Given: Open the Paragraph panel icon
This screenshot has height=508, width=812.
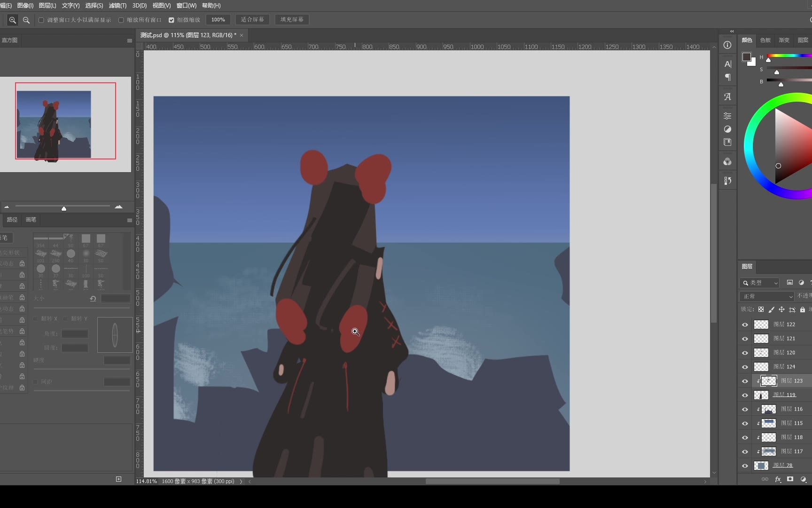Looking at the screenshot, I should coord(727,77).
